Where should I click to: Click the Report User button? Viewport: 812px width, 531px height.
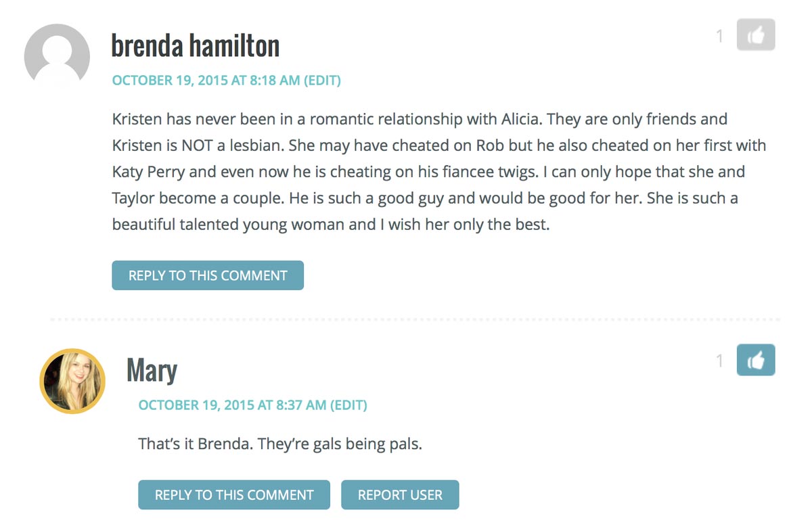(400, 494)
